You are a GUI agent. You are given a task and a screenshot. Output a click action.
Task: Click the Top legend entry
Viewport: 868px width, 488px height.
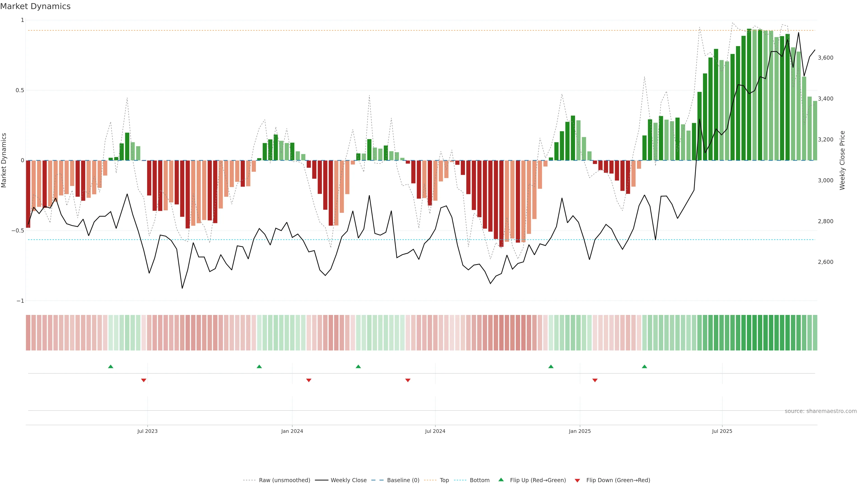444,480
